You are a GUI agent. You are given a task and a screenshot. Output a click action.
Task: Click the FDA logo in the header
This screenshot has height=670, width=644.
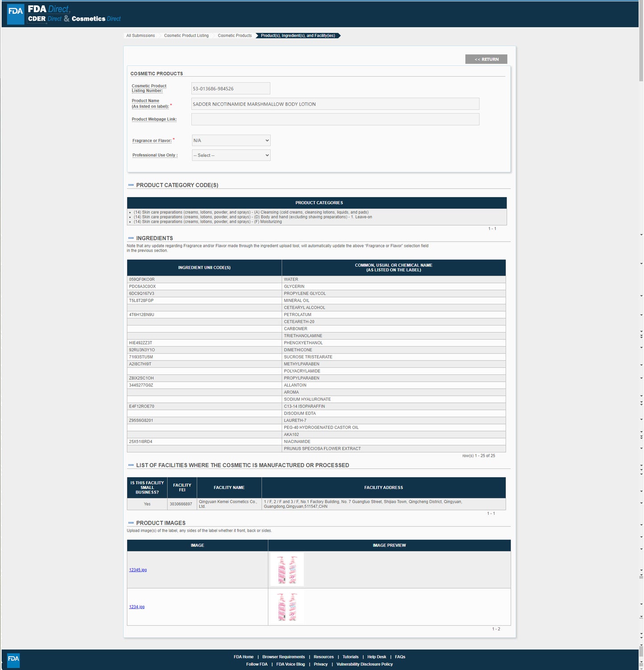[x=16, y=14]
